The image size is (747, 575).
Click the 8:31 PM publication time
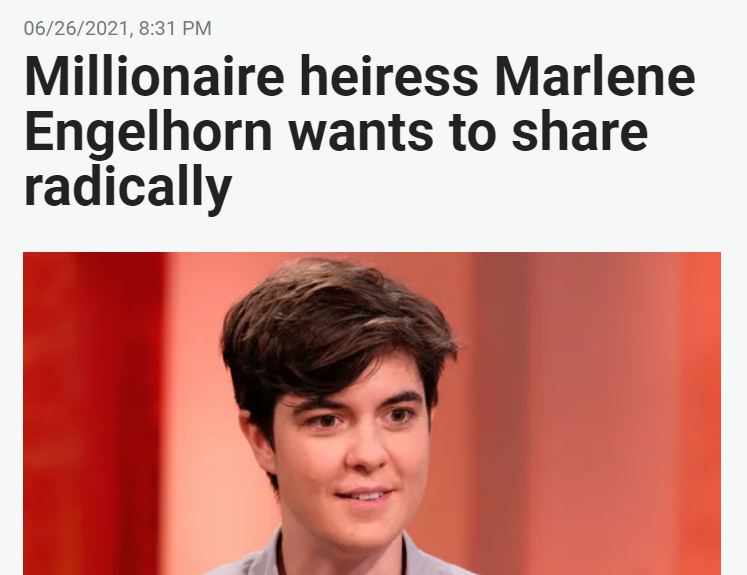(175, 29)
